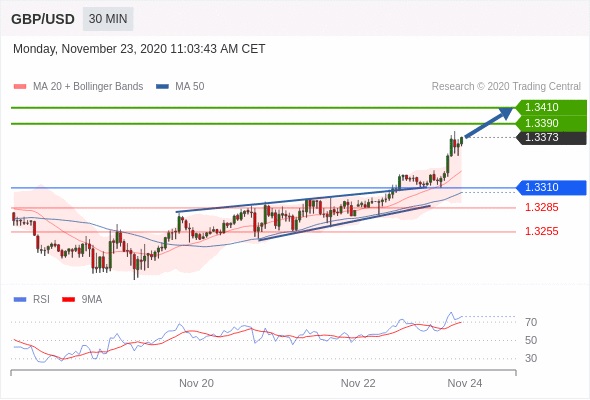Click the Nov 24 date axis label

point(465,383)
